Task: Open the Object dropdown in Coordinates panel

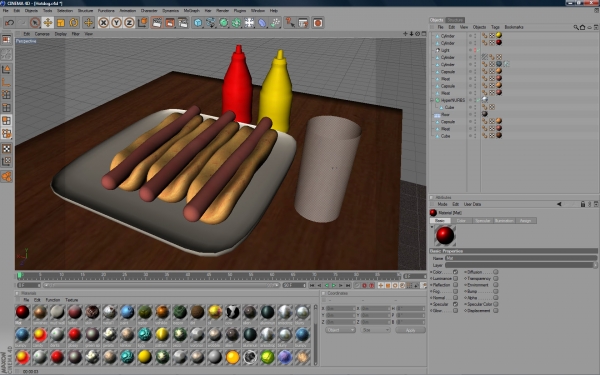Action: (x=340, y=330)
